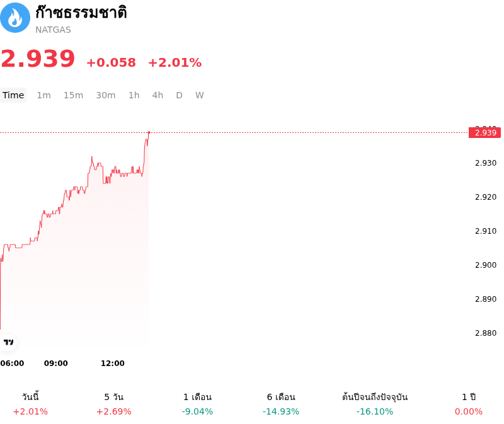Select ต้นปีจนถึงปัจจุบัน -16.10% range
Image resolution: width=504 pixels, height=424 pixels.
click(x=375, y=404)
